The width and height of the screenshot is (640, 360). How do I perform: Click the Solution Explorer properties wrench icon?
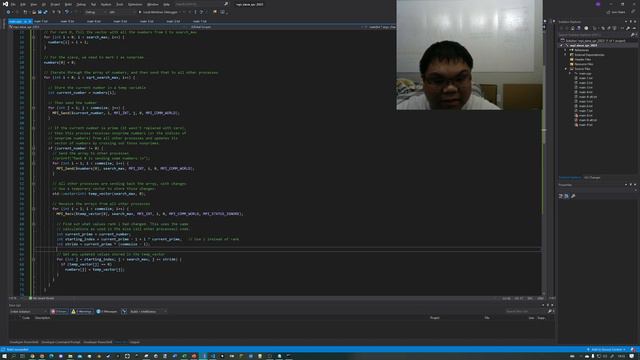tap(628, 28)
